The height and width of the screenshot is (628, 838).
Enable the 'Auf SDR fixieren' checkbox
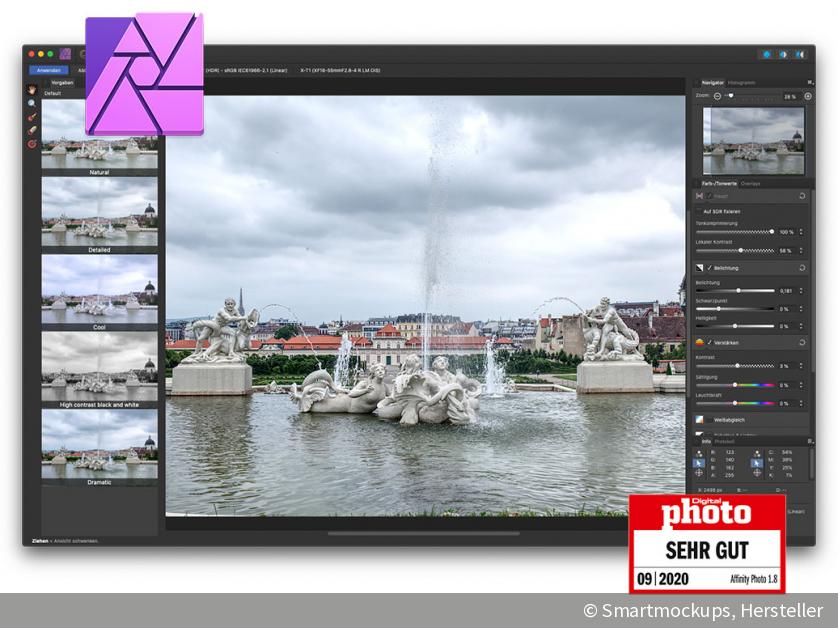[x=698, y=212]
